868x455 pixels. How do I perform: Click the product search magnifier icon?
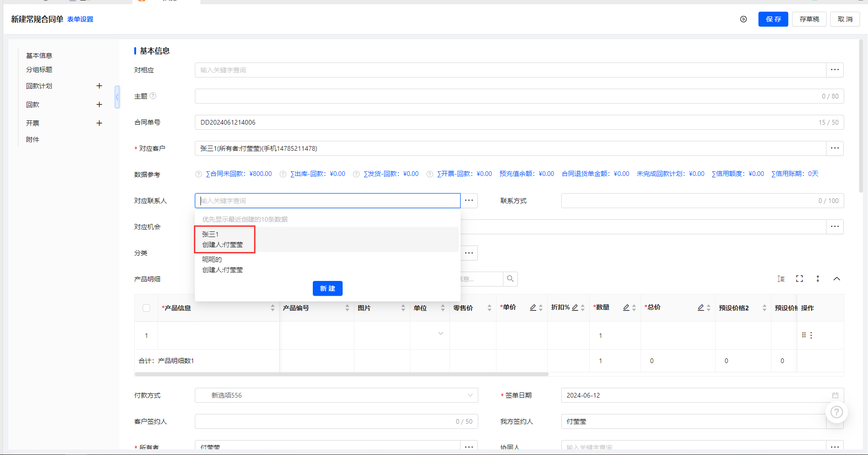tap(510, 279)
